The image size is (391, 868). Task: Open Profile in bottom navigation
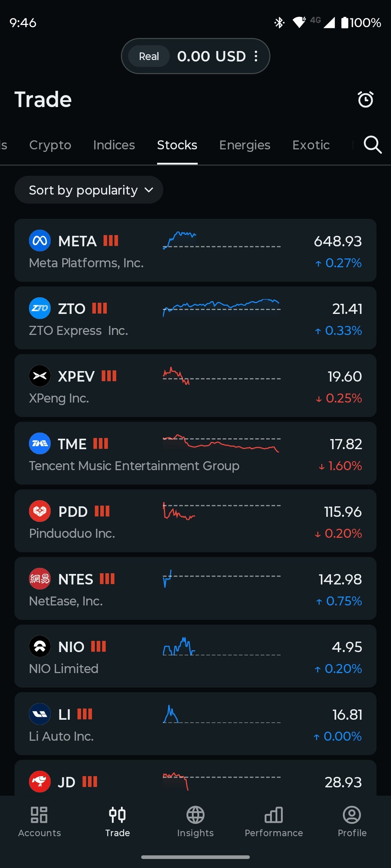pyautogui.click(x=352, y=822)
